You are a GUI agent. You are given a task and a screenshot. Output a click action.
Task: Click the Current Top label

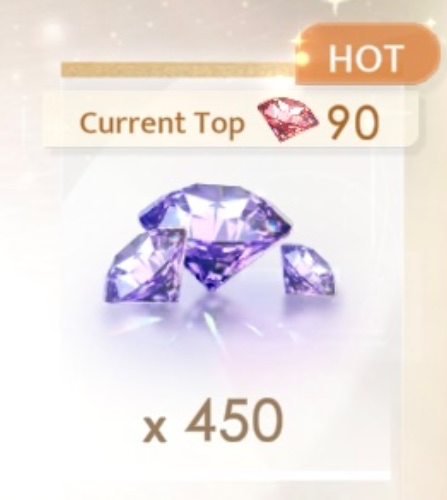tap(162, 125)
